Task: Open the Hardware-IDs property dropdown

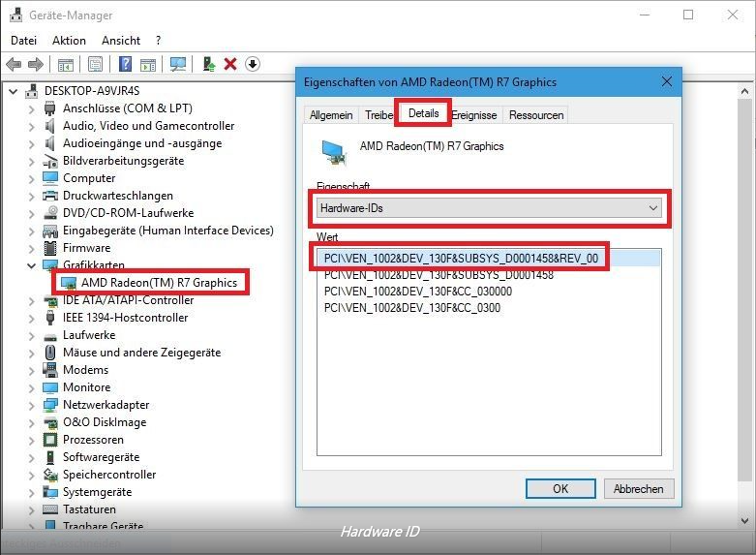Action: coord(490,208)
